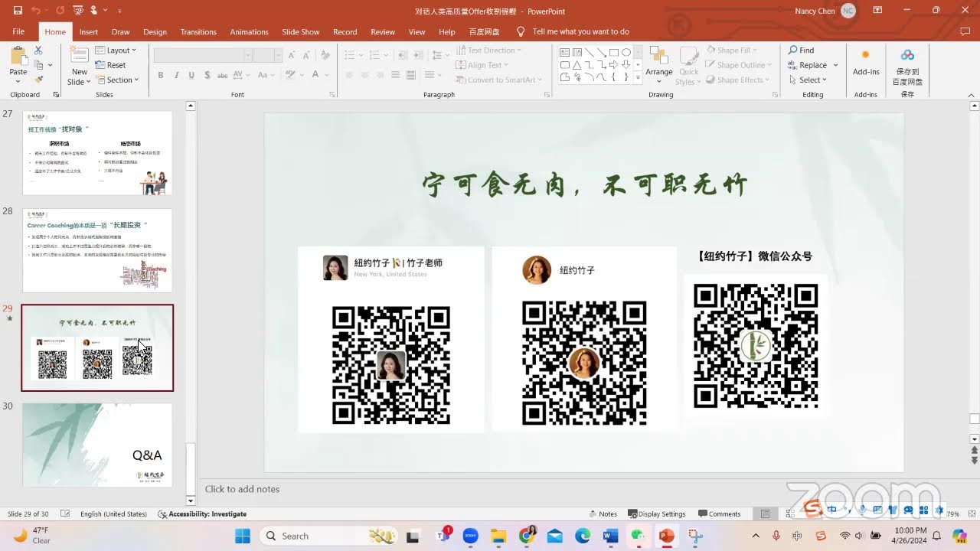
Task: Choose the text box shape
Action: [x=564, y=52]
